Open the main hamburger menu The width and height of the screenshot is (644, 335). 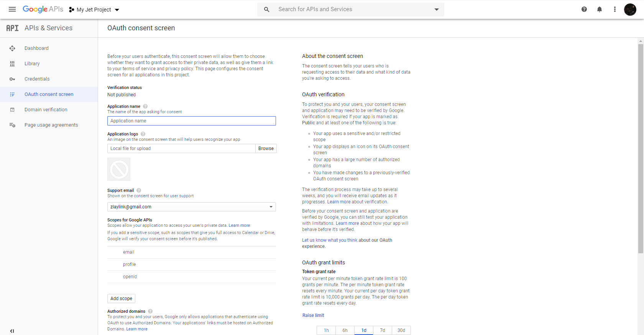[12, 9]
